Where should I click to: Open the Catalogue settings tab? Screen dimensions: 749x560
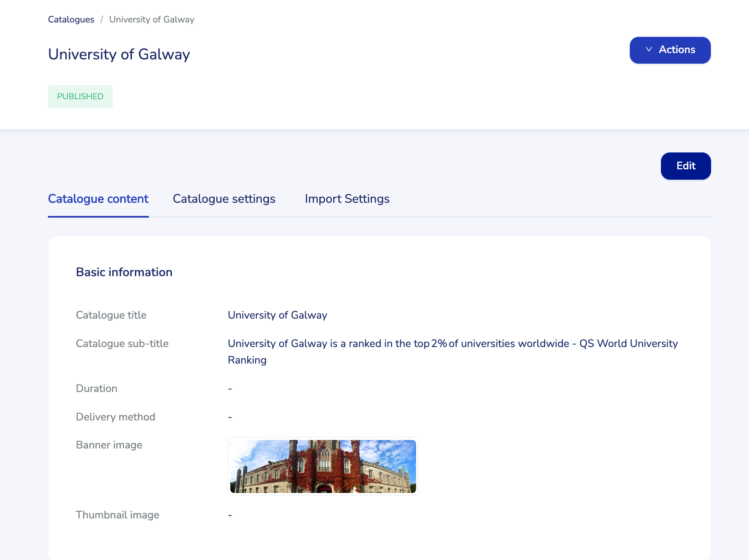pyautogui.click(x=224, y=199)
